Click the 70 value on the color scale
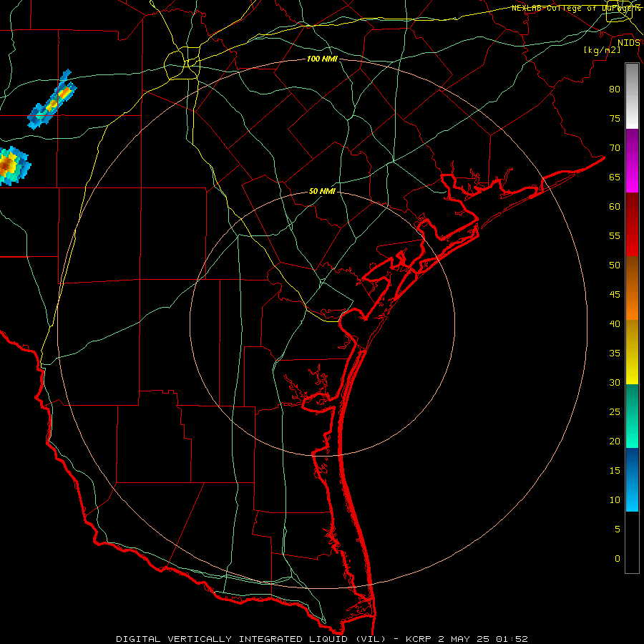This screenshot has width=644, height=644. pos(615,148)
